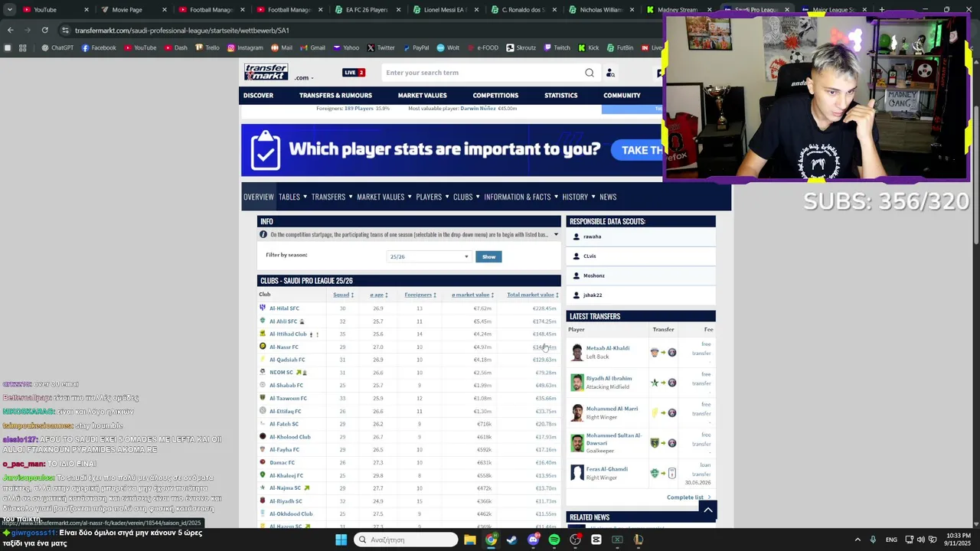980x551 pixels.
Task: Click Al-Hilal SFC club crest
Action: 263,308
